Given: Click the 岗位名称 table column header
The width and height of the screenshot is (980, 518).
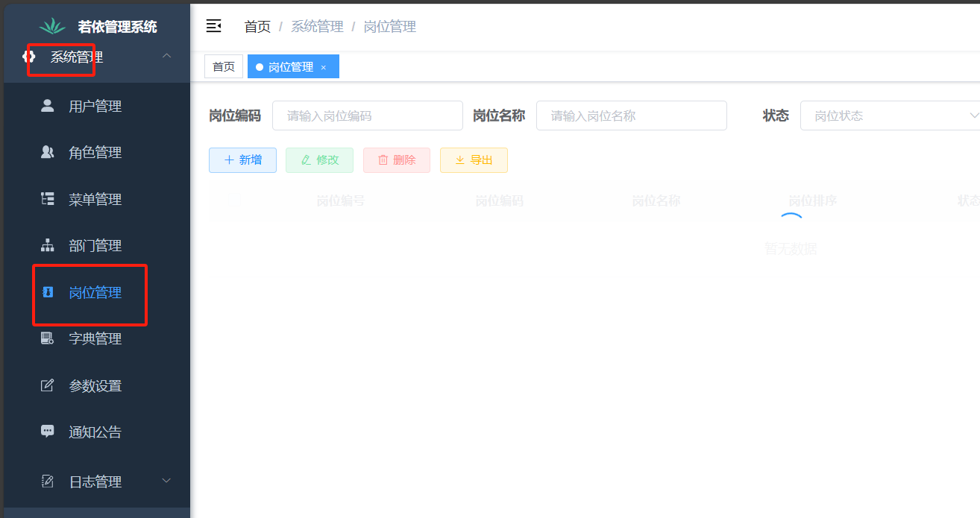Looking at the screenshot, I should pyautogui.click(x=656, y=200).
